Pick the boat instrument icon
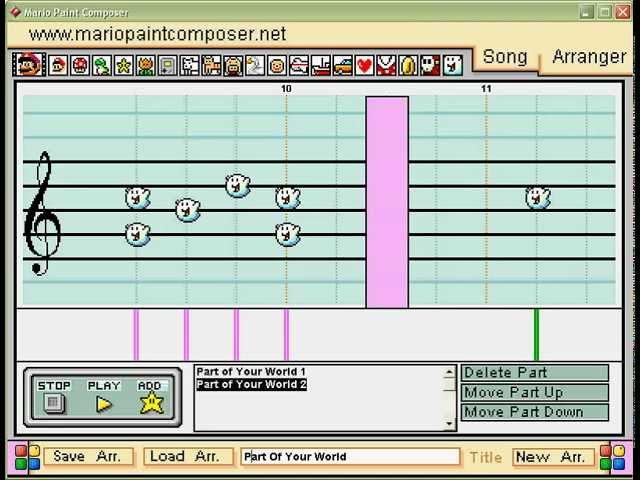Viewport: 640px width, 480px height. point(321,65)
